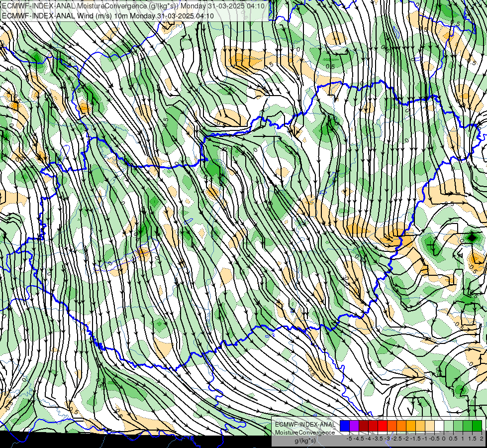Viewport: 487px width, 448px height.
Task: Click the -0.5 tick label on the legend
Action: (x=434, y=439)
